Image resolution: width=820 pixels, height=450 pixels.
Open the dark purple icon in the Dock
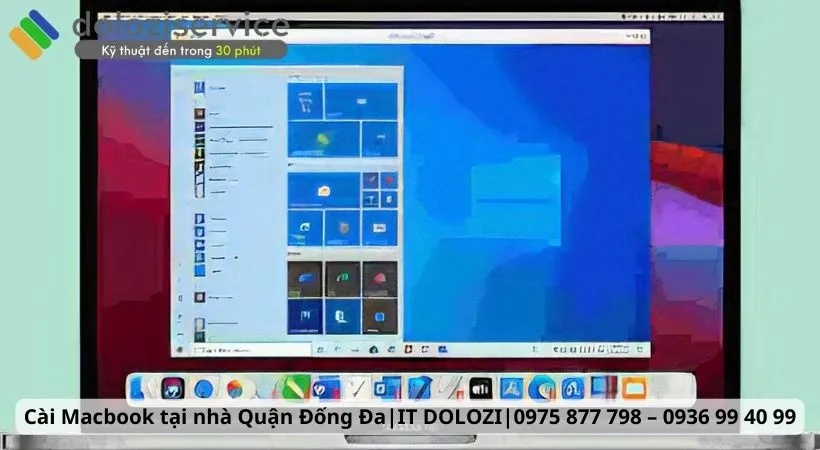[173, 389]
